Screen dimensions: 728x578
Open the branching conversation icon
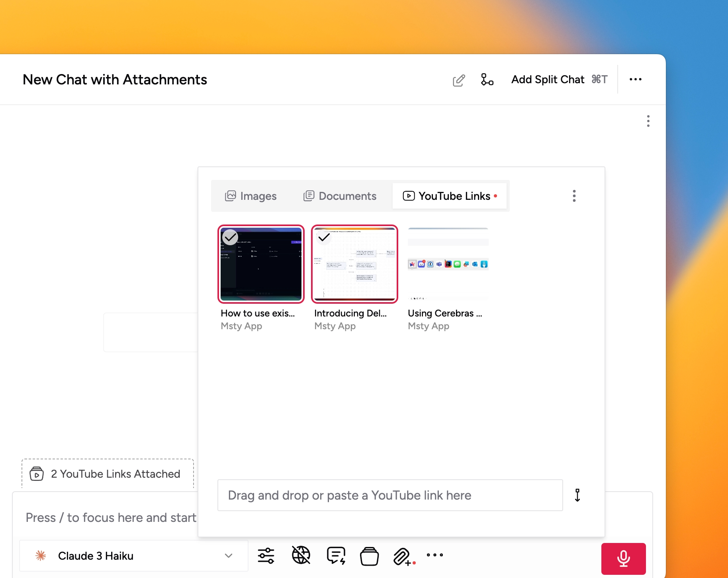tap(487, 80)
